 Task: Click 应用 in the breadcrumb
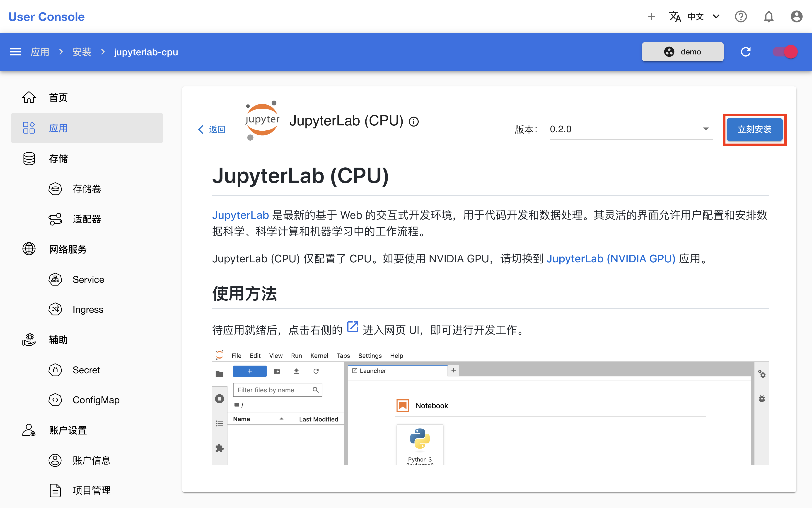(x=40, y=52)
